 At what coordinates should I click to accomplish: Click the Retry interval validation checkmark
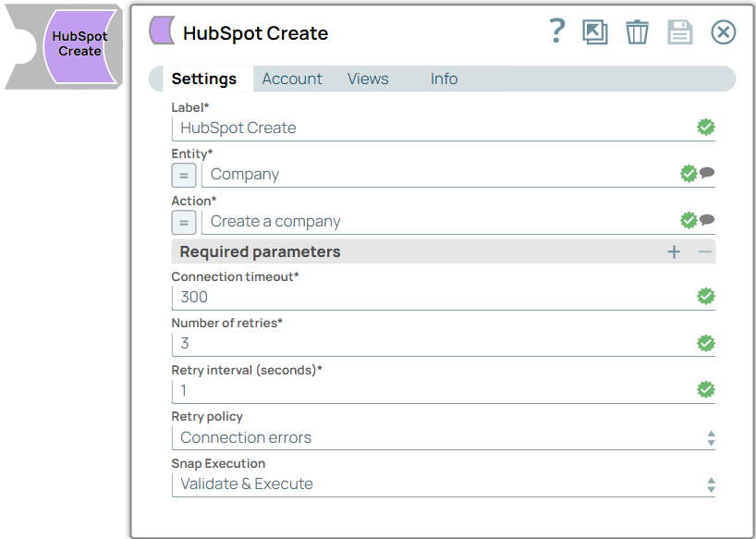[706, 389]
